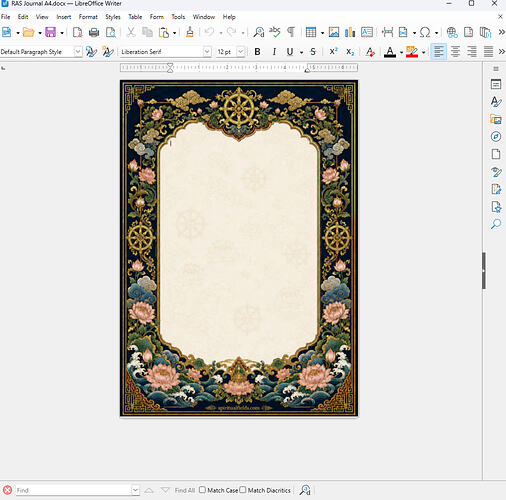Open the File menu

click(x=6, y=17)
